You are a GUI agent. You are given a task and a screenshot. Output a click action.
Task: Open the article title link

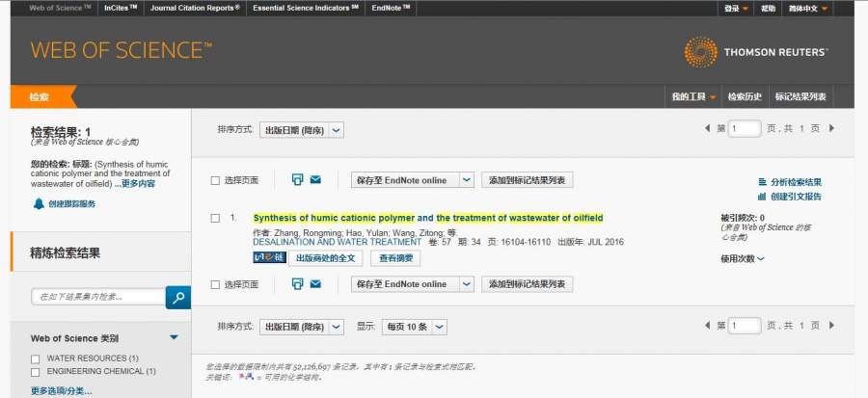pos(428,218)
